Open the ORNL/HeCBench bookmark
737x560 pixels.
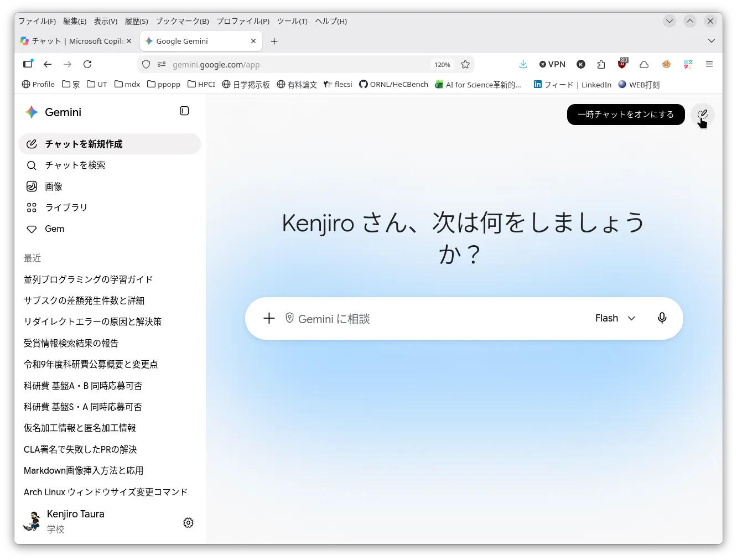click(x=393, y=84)
